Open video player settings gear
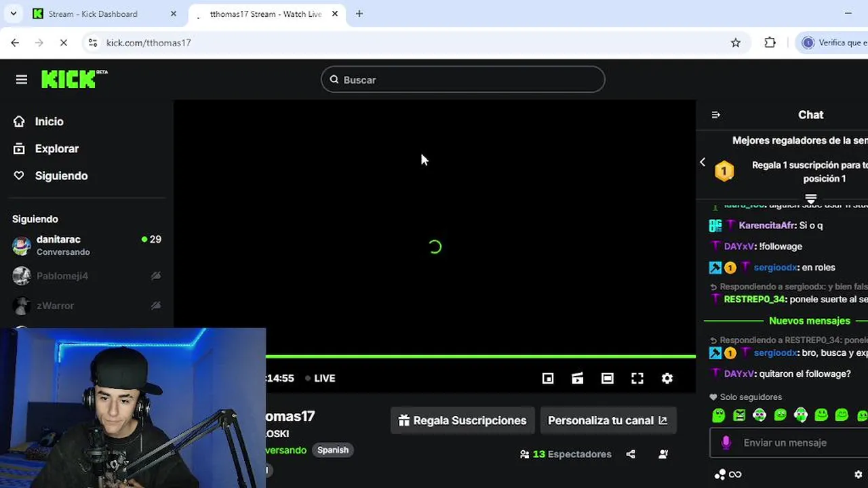The height and width of the screenshot is (488, 868). (x=667, y=378)
